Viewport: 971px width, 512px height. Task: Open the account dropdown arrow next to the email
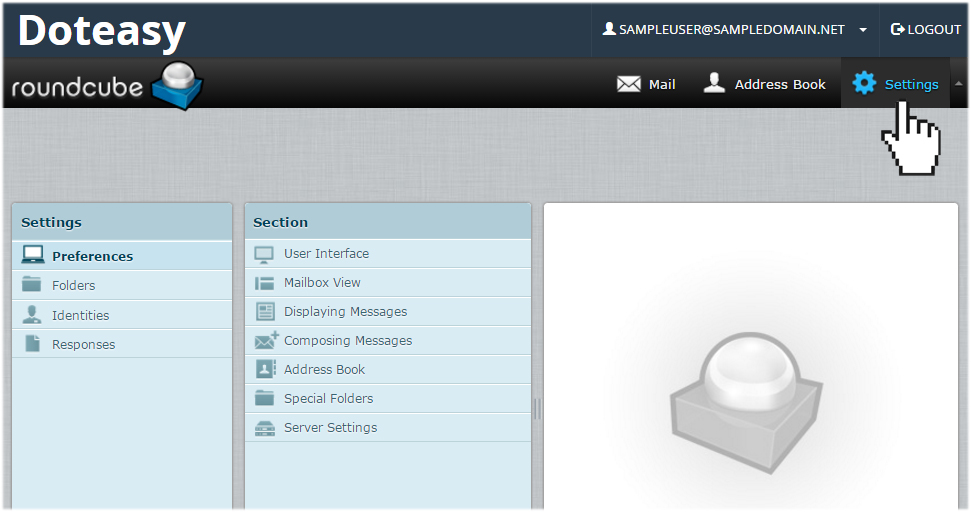point(863,30)
